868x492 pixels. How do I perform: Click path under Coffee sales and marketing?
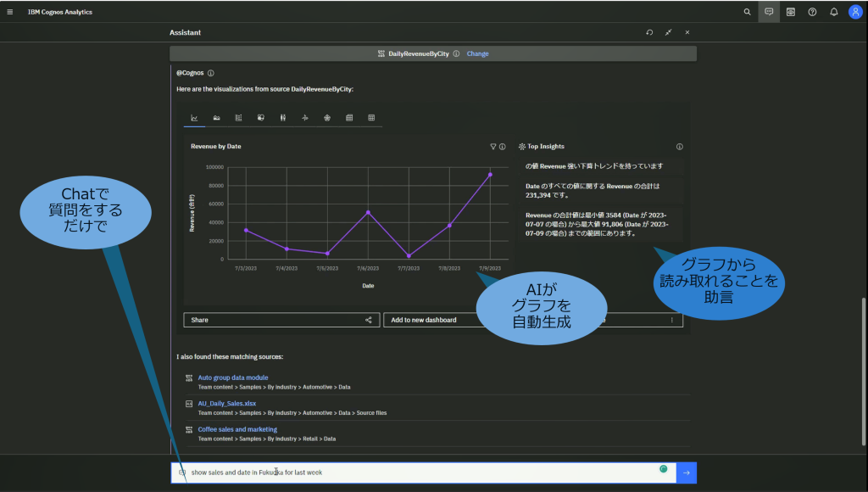click(267, 439)
